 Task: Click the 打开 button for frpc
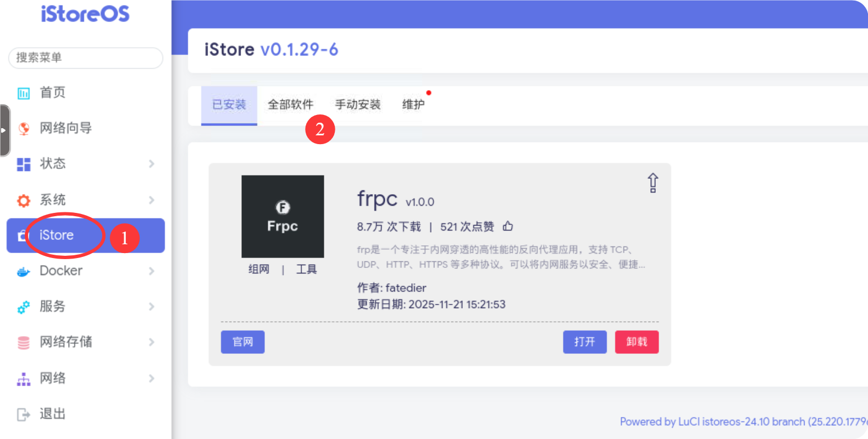(585, 342)
